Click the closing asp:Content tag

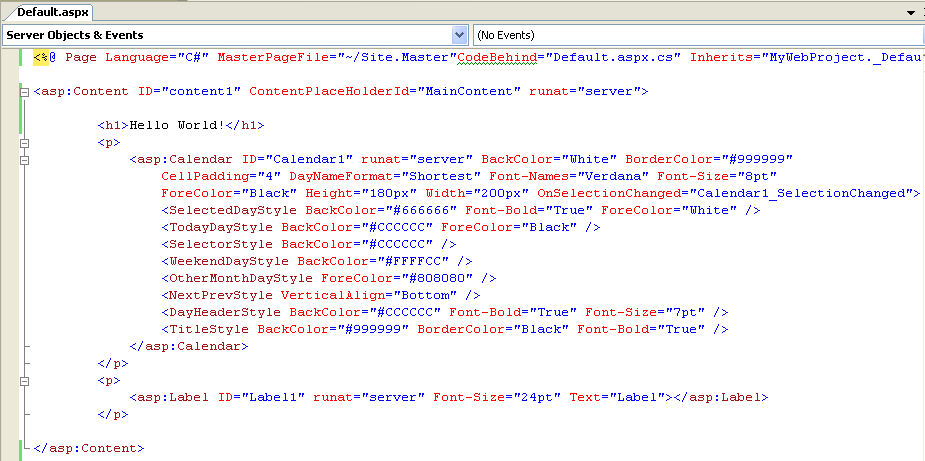click(90, 449)
